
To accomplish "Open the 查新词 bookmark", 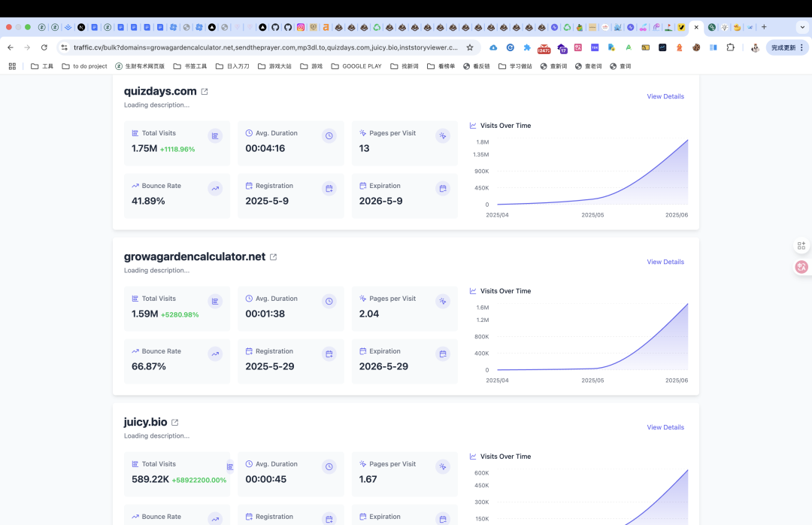I will (x=553, y=66).
